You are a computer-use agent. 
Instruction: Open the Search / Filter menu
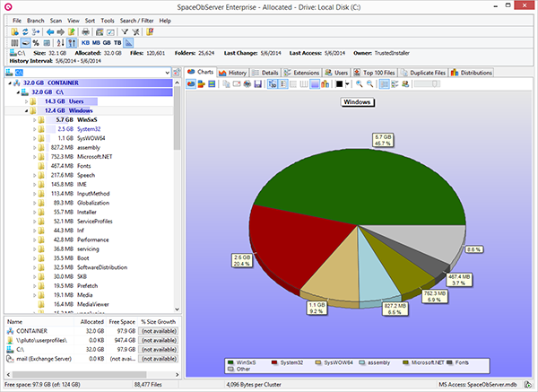tap(136, 21)
